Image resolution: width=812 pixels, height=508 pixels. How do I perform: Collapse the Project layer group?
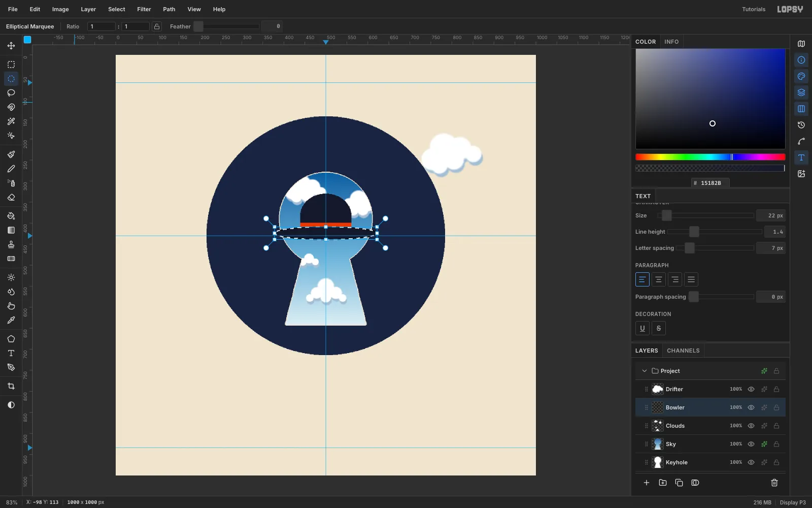point(645,371)
